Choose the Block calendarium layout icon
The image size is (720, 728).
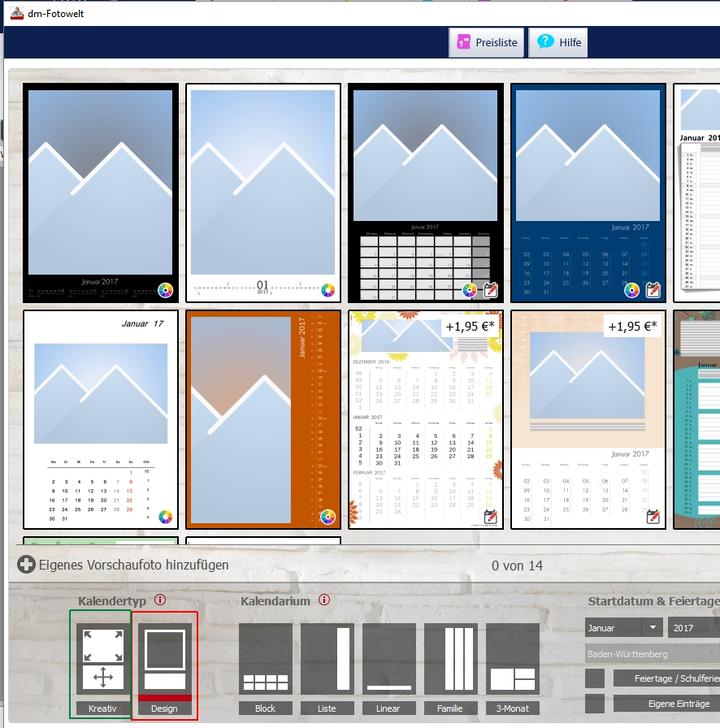(x=266, y=658)
